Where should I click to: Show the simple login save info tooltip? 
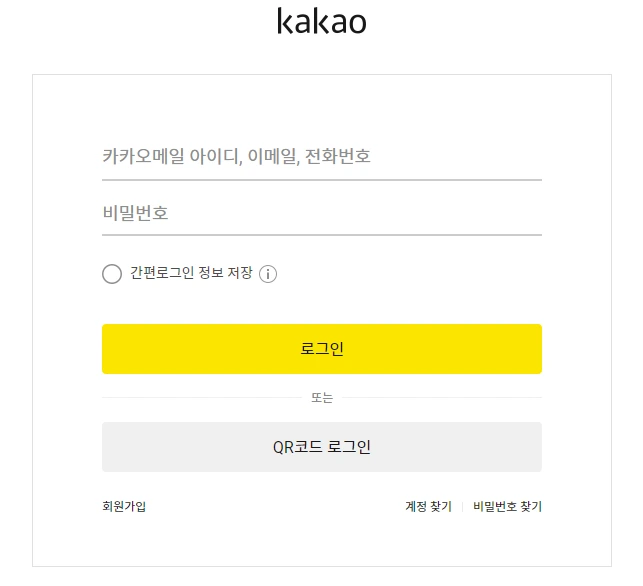click(268, 274)
